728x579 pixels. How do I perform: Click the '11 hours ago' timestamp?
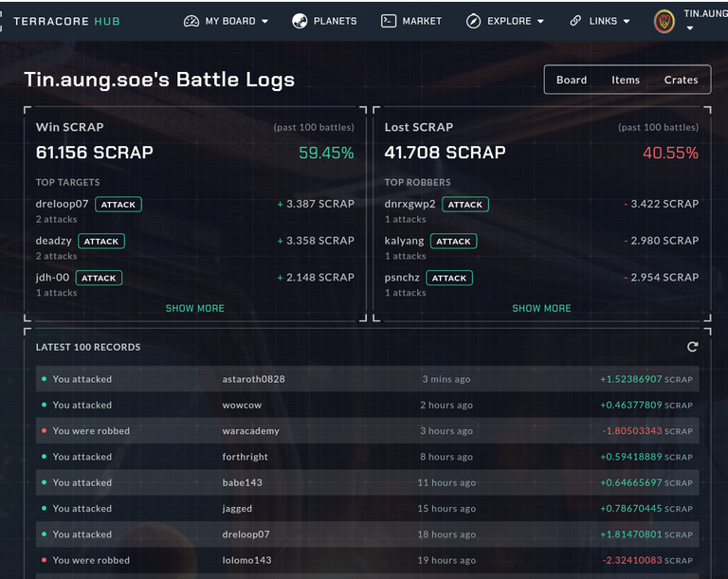(446, 483)
